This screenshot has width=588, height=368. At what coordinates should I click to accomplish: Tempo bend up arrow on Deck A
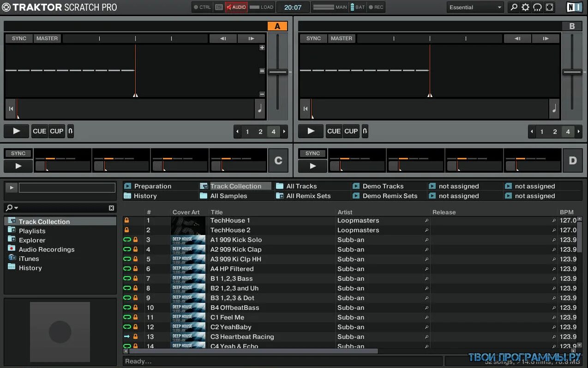[x=252, y=39]
